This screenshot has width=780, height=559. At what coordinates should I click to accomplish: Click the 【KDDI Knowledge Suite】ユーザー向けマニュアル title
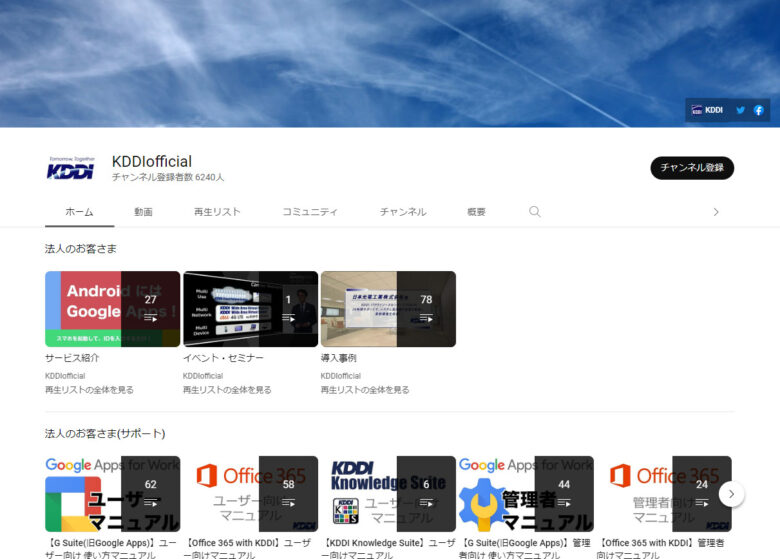[388, 549]
